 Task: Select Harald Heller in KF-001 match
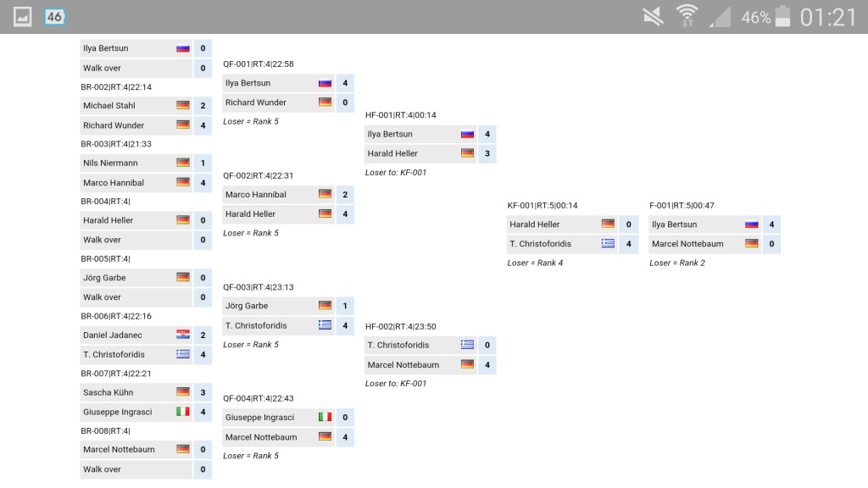[535, 225]
